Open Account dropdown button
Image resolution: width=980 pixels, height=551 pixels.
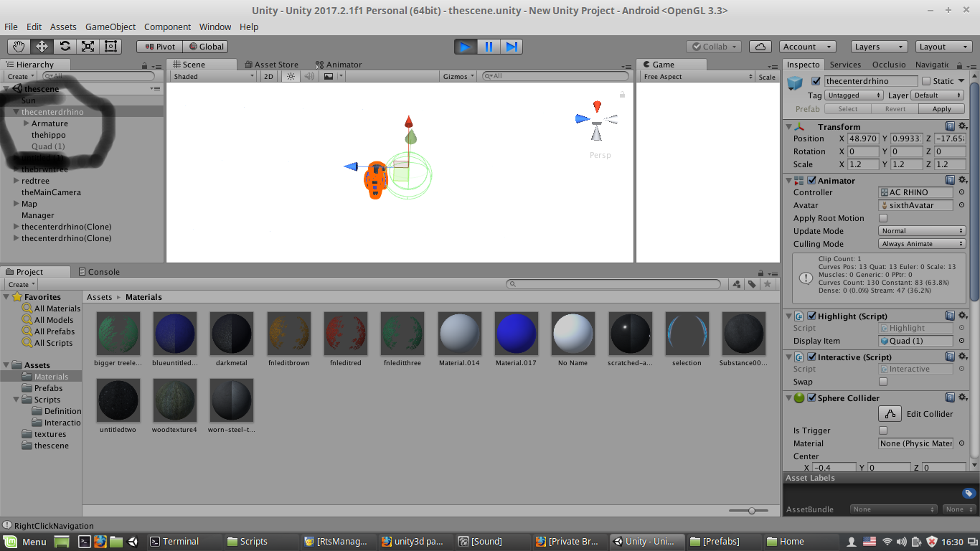pos(807,47)
